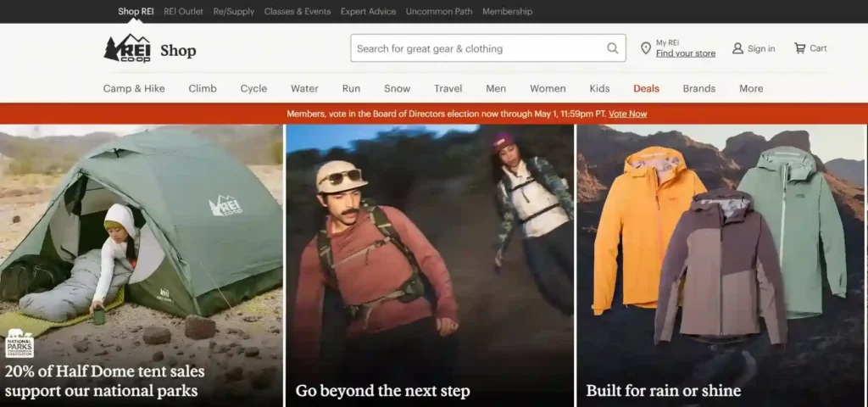868x407 pixels.
Task: Open the Snow category menu
Action: point(397,88)
